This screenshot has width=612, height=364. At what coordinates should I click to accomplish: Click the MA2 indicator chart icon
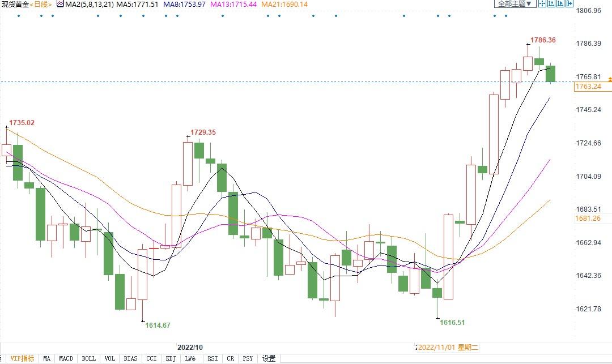coord(61,4)
